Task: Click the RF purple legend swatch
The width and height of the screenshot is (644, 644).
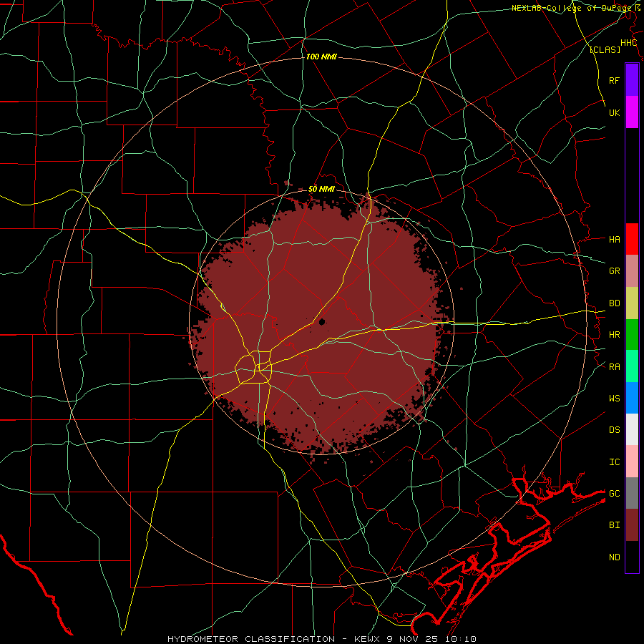Action: pyautogui.click(x=632, y=80)
